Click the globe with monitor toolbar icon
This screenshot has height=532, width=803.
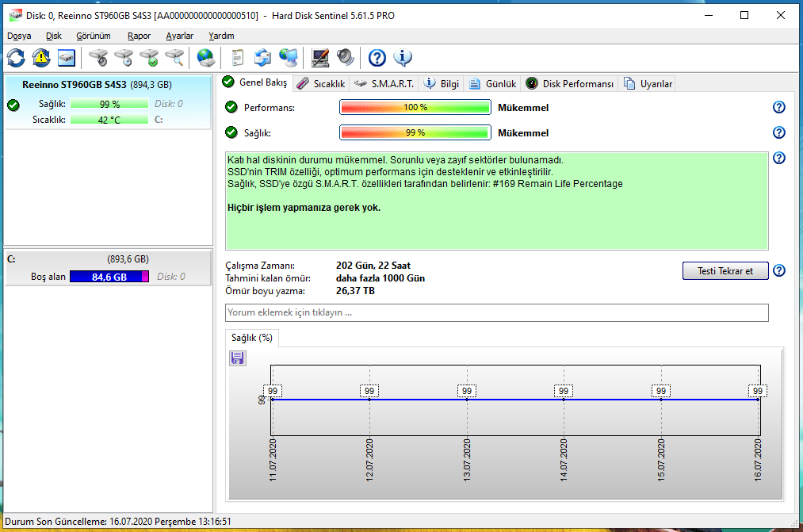[289, 58]
